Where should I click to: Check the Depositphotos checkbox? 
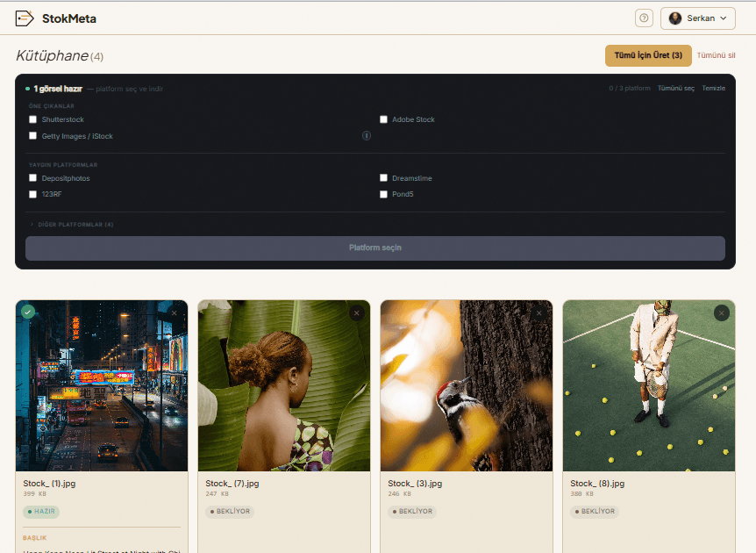click(32, 178)
